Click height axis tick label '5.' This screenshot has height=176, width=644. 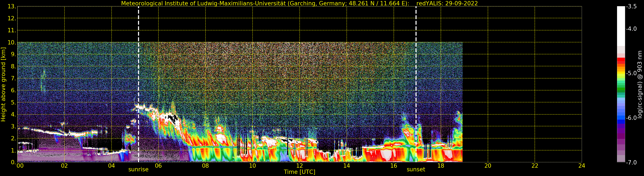point(13,102)
